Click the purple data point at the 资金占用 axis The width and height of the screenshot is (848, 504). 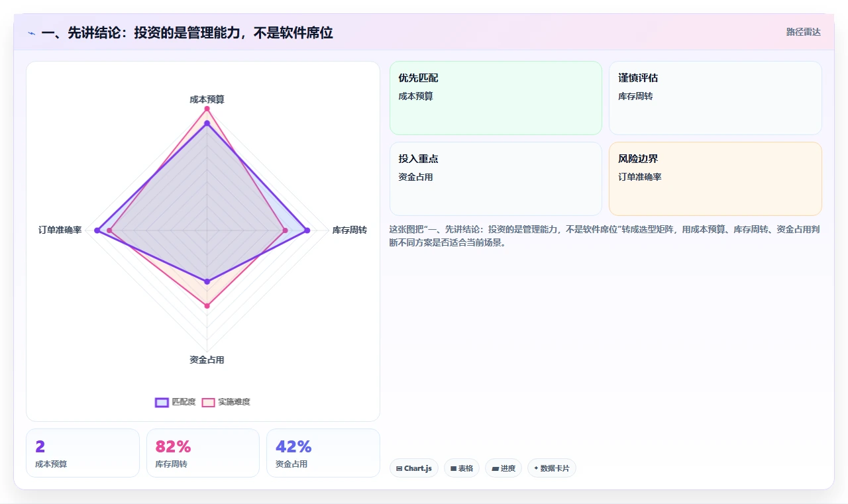coord(207,281)
